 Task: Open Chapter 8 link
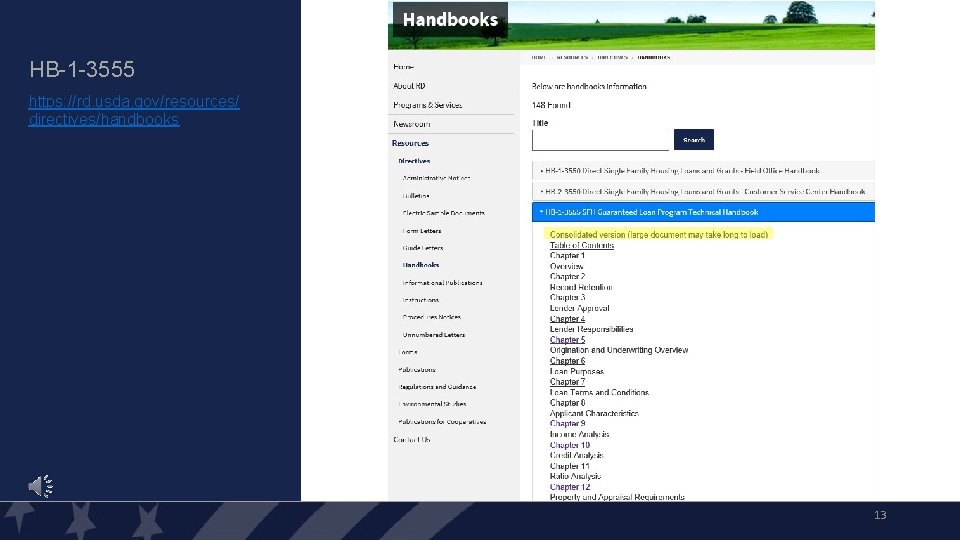[567, 403]
